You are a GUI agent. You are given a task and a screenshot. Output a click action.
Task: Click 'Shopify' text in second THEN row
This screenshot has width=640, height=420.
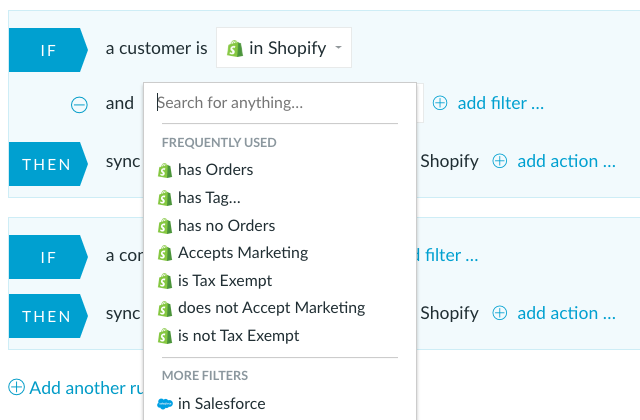(449, 313)
